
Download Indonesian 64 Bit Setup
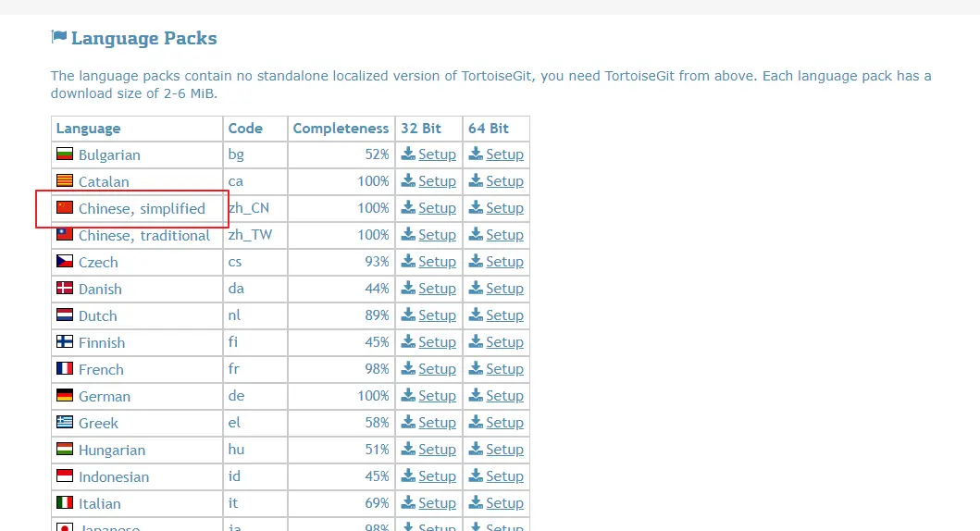tap(496, 476)
